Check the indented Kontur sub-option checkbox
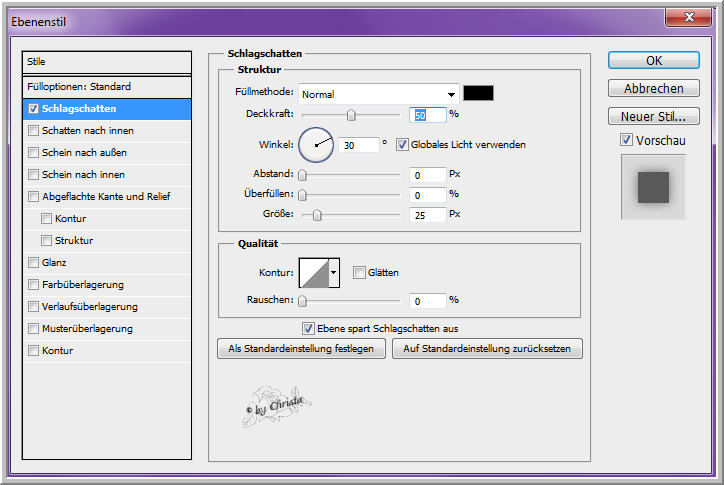 tap(46, 218)
